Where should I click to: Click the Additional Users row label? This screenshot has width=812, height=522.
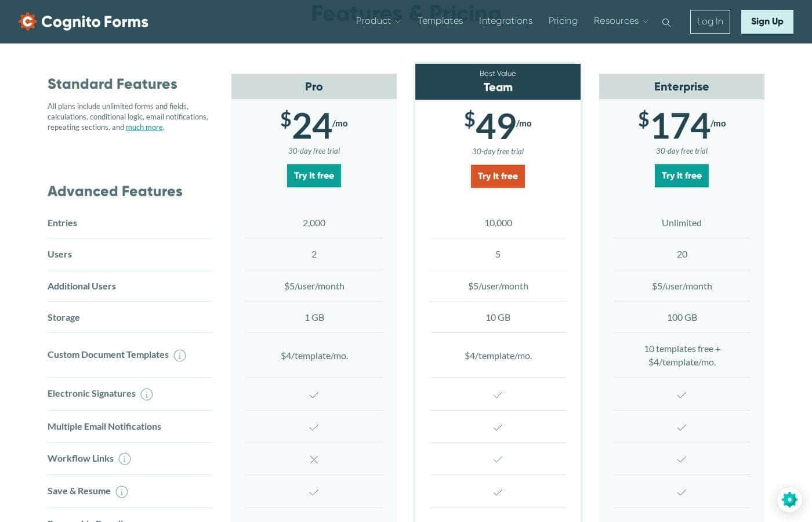pos(82,287)
